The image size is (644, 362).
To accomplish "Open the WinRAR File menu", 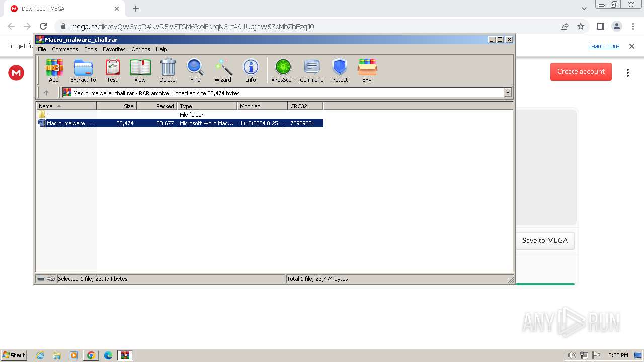I will (42, 49).
